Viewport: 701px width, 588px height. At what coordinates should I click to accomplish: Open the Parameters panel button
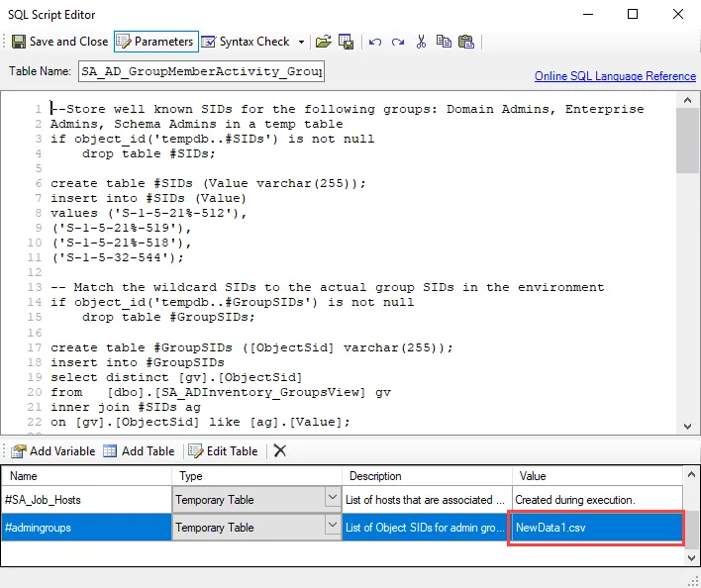(156, 42)
